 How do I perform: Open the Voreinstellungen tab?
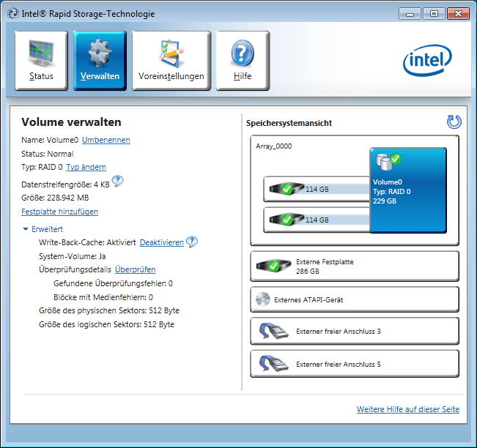pos(171,61)
